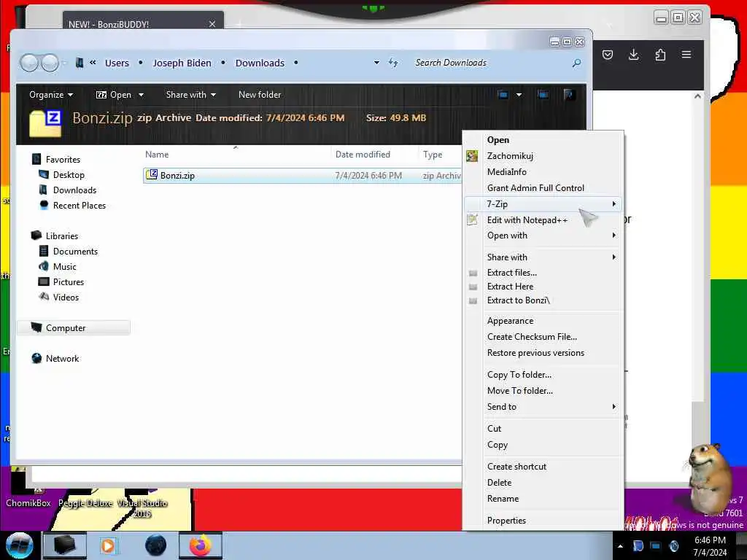Toggle the preview pane icon in Explorer toolbar
The image size is (747, 560).
[543, 94]
